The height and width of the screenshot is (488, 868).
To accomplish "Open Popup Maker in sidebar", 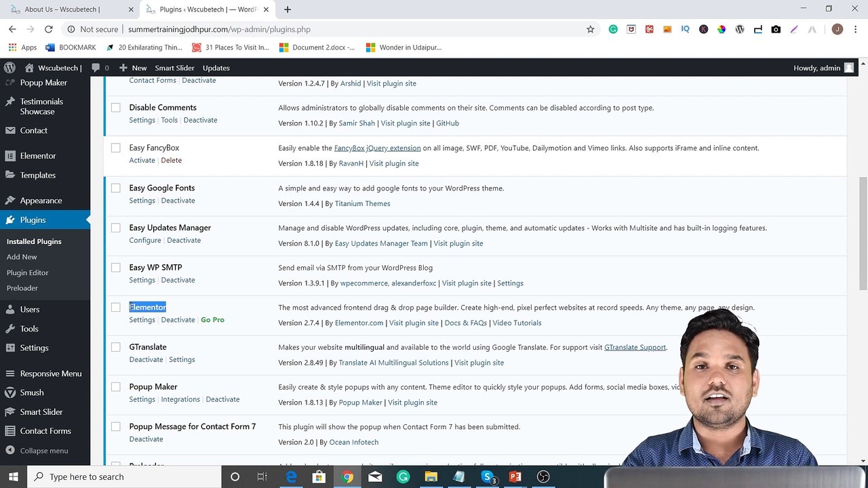I will pyautogui.click(x=43, y=83).
